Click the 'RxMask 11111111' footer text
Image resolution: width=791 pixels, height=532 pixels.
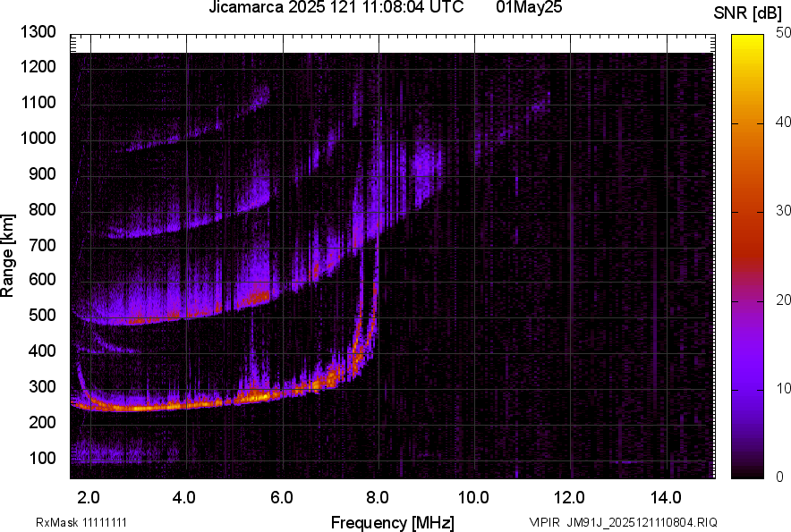(x=81, y=522)
